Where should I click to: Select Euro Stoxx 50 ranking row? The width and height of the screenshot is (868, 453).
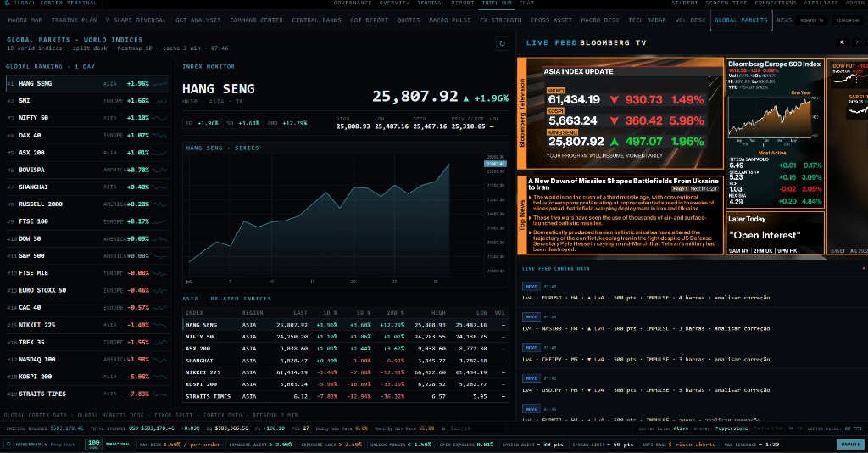pyautogui.click(x=86, y=290)
